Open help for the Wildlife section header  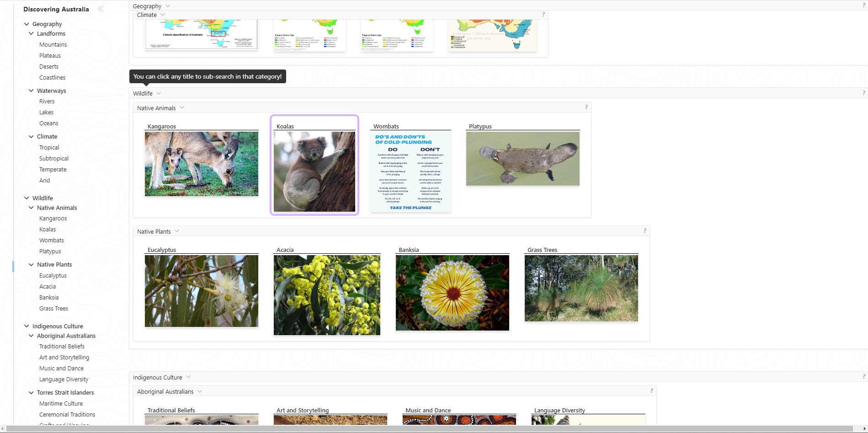pyautogui.click(x=863, y=93)
